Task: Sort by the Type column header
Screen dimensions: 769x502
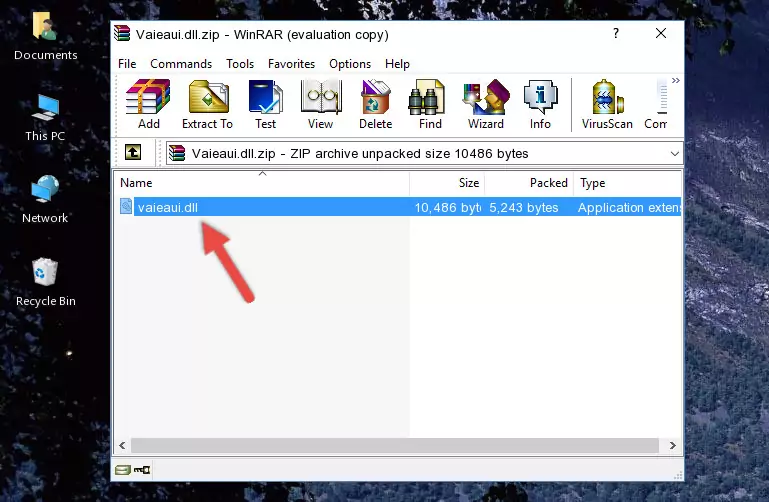Action: 627,183
